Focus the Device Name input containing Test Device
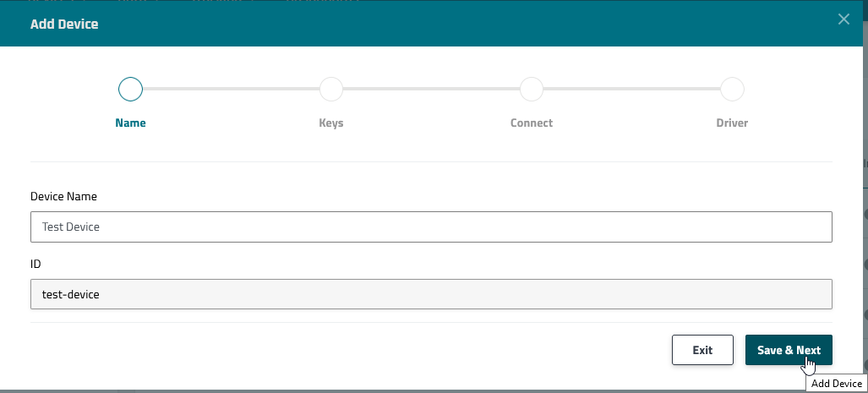This screenshot has width=868, height=393. coord(431,227)
